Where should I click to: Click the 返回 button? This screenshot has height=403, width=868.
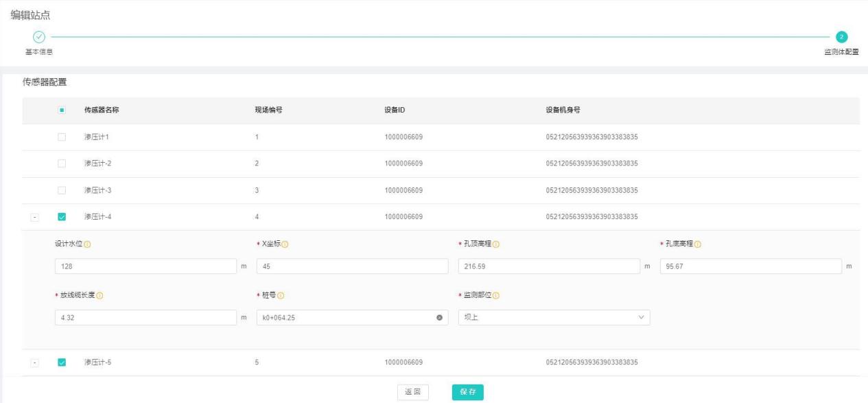[412, 391]
